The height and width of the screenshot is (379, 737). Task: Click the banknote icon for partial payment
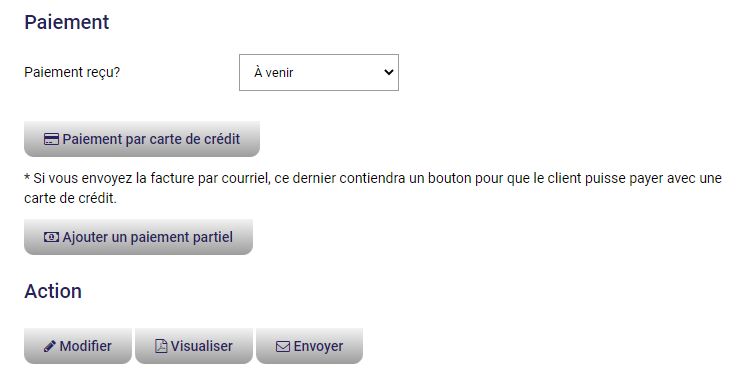pyautogui.click(x=51, y=237)
